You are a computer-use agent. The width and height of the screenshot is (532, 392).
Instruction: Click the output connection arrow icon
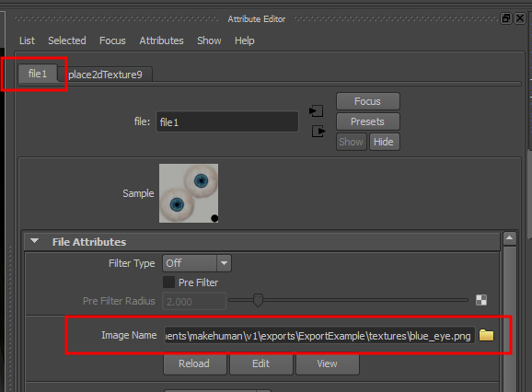(x=318, y=132)
